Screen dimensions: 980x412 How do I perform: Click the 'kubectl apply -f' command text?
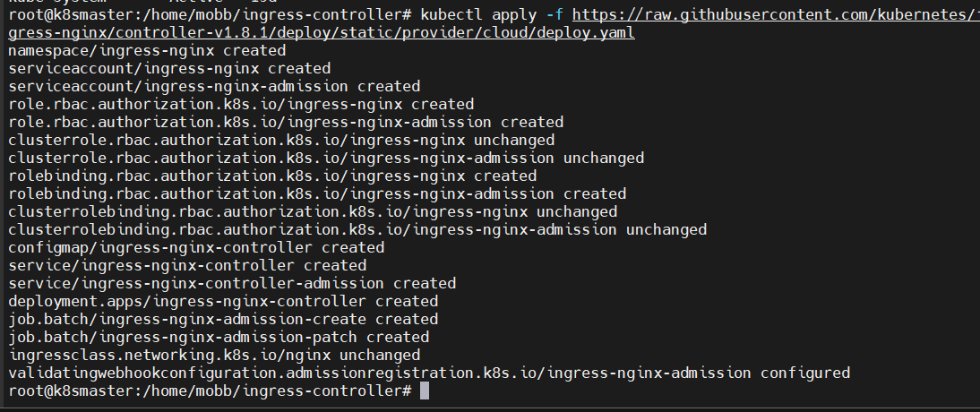[x=491, y=14]
